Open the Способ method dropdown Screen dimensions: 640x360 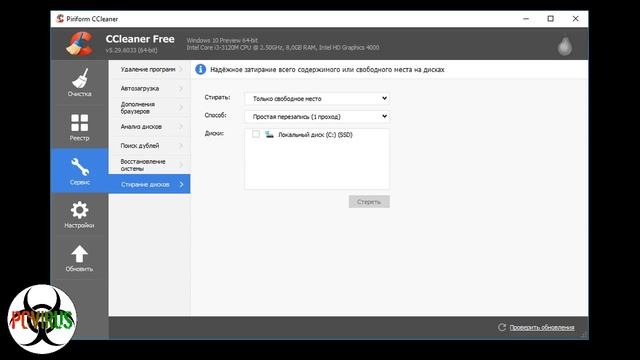317,116
